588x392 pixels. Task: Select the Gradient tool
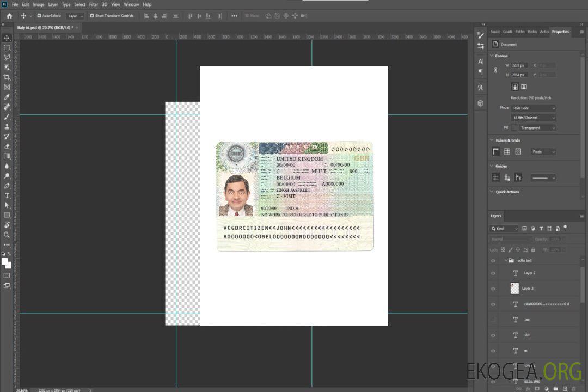point(7,156)
